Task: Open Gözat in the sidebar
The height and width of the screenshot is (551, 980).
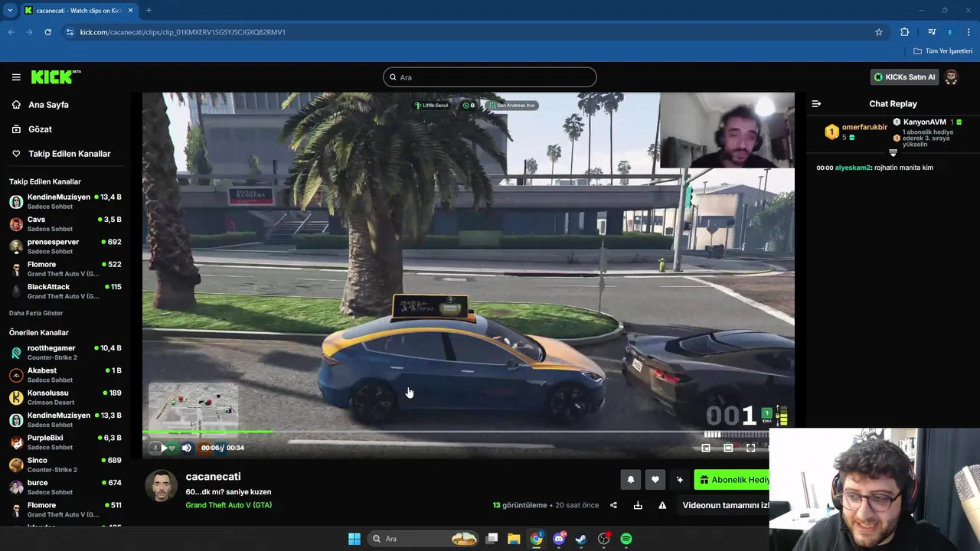Action: tap(40, 129)
